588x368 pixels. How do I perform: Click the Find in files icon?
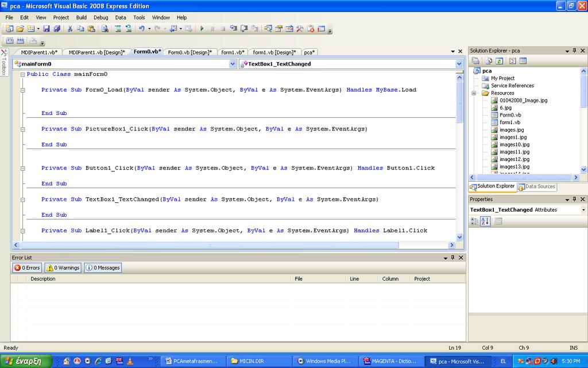coord(105,29)
